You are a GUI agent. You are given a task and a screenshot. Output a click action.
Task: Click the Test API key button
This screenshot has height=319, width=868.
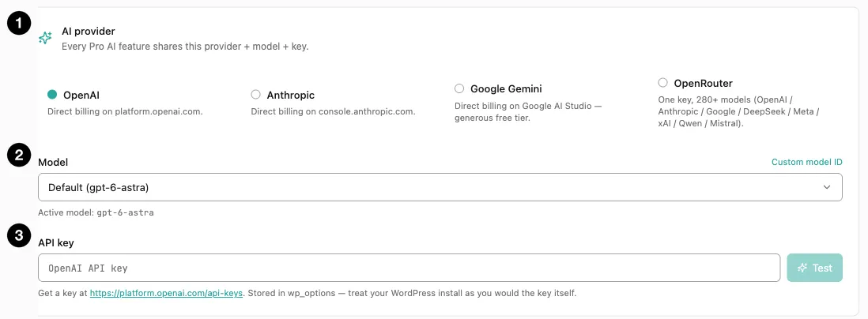tap(814, 268)
